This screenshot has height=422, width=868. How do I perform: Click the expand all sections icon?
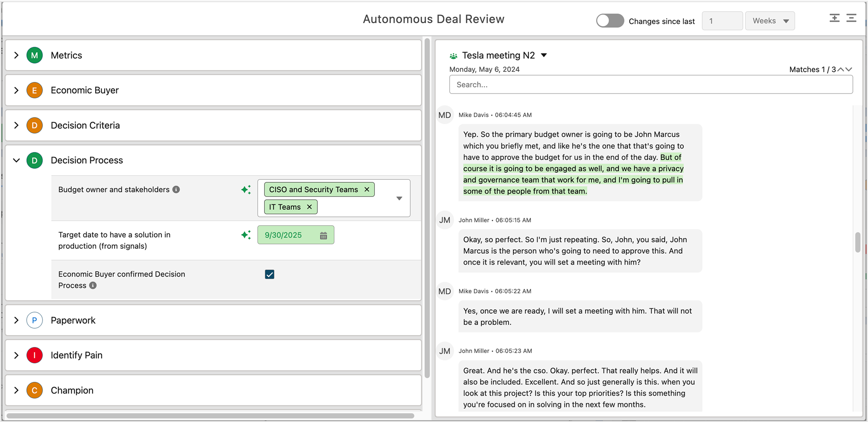pos(834,18)
